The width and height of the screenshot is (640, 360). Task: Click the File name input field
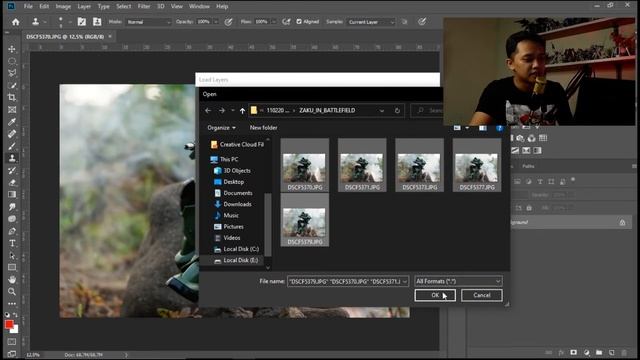pyautogui.click(x=345, y=281)
